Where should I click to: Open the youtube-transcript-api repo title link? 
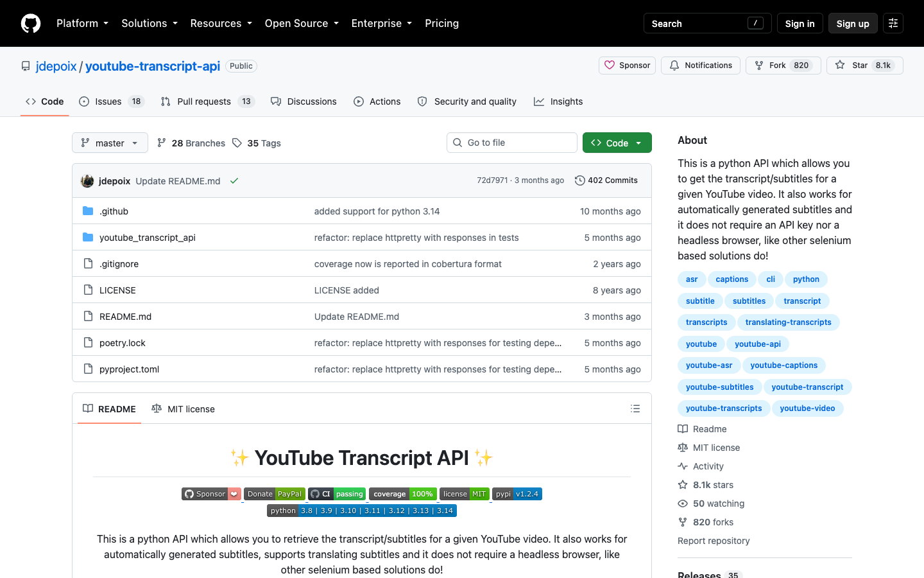tap(153, 66)
